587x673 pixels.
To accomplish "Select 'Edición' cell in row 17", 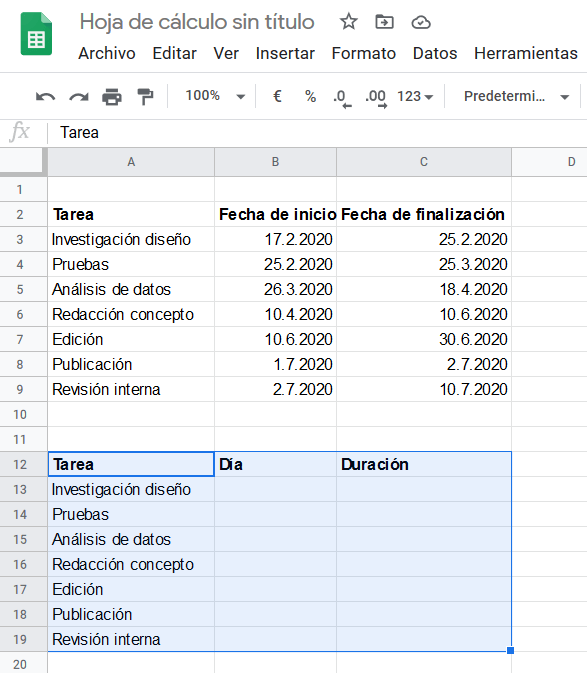I will point(131,589).
